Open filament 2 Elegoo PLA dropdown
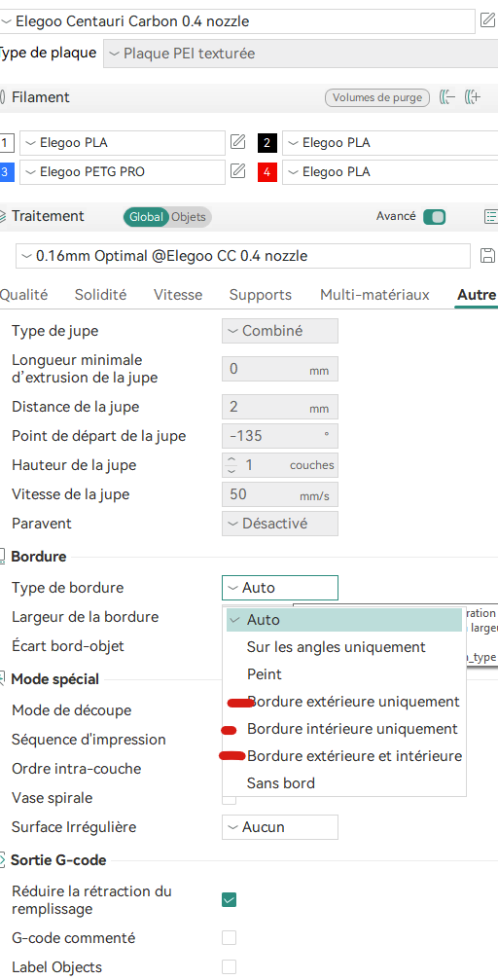Image resolution: width=498 pixels, height=980 pixels. tap(390, 143)
